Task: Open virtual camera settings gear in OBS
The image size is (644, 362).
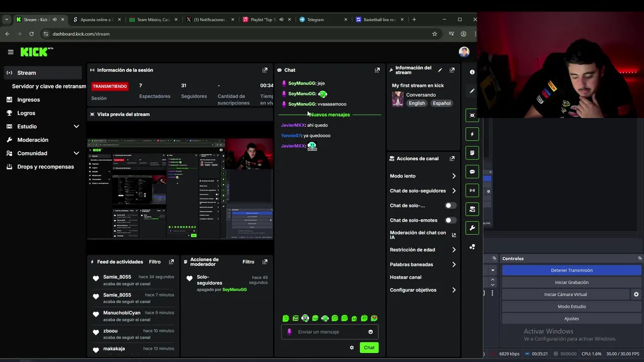Action: pyautogui.click(x=636, y=295)
